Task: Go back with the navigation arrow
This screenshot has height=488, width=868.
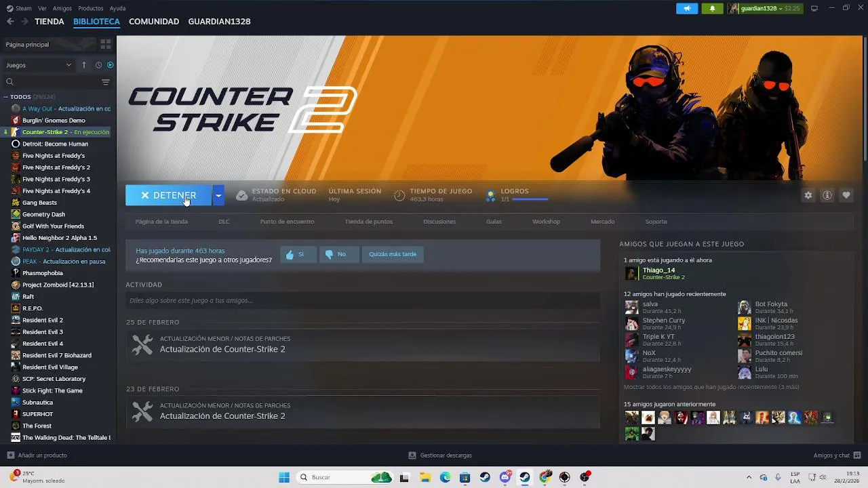Action: (10, 21)
